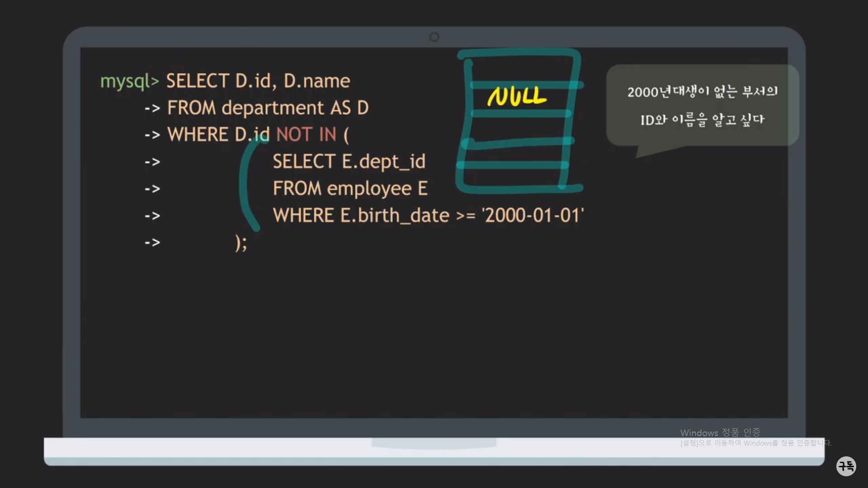Click the laptop webcam circle icon
Image resolution: width=868 pixels, height=488 pixels.
click(x=434, y=37)
